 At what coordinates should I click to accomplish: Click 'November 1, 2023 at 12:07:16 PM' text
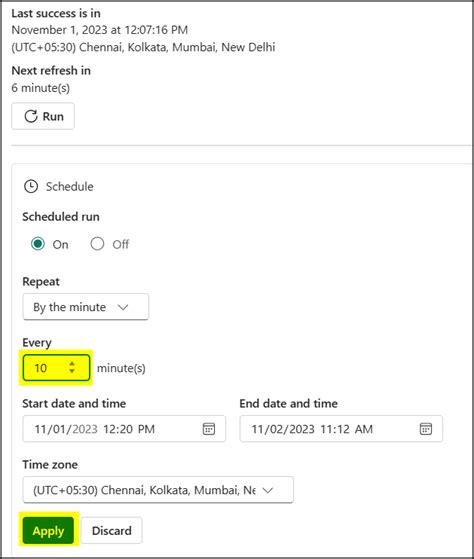point(100,30)
